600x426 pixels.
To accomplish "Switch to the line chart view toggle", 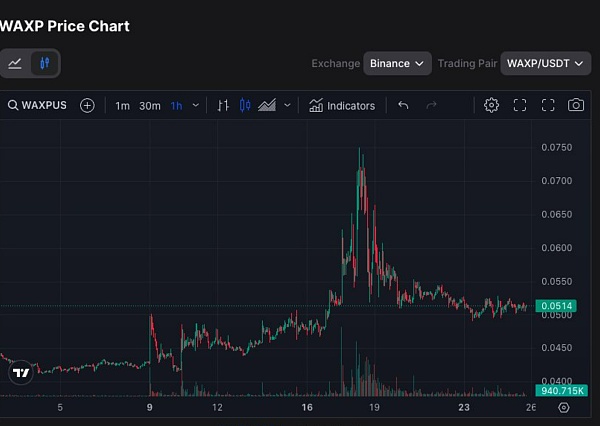I will (15, 63).
